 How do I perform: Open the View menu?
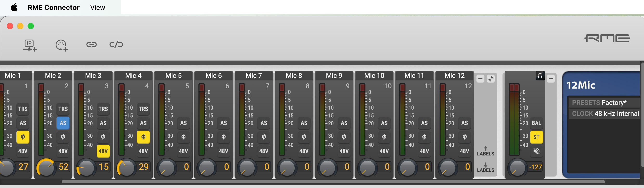coord(98,8)
